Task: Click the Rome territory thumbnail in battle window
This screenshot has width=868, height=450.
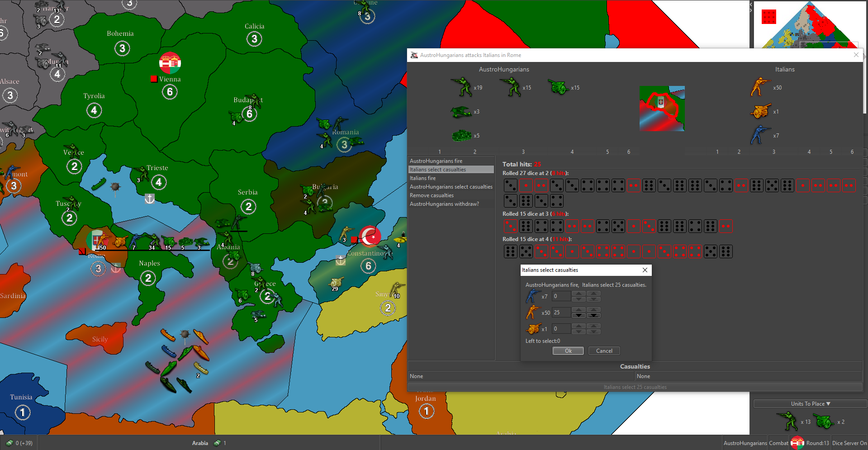Action: pos(662,109)
